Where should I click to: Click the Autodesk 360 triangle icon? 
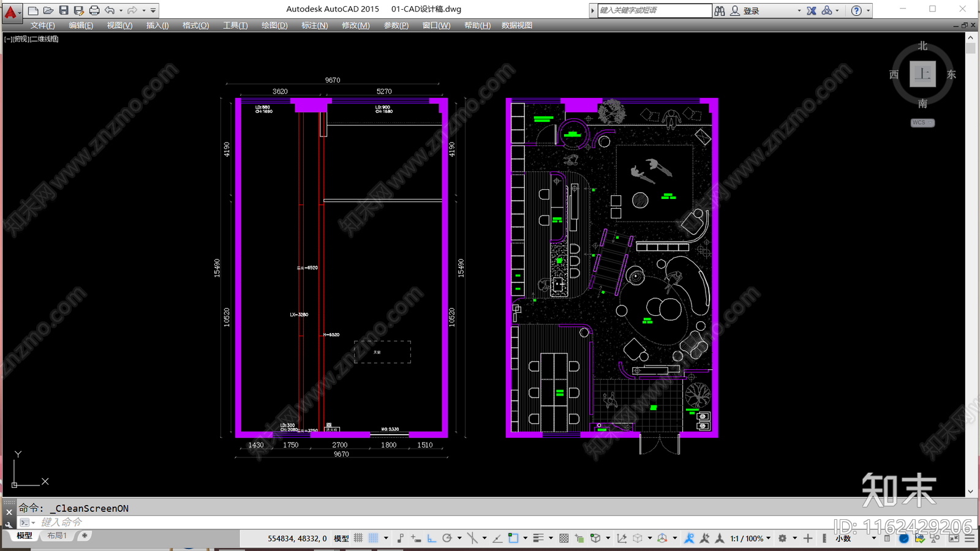tap(827, 10)
